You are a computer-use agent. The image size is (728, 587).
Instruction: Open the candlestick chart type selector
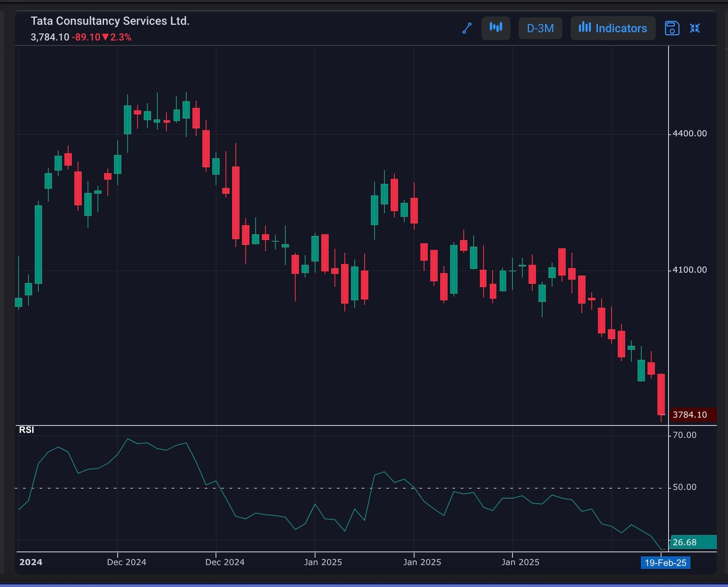496,28
